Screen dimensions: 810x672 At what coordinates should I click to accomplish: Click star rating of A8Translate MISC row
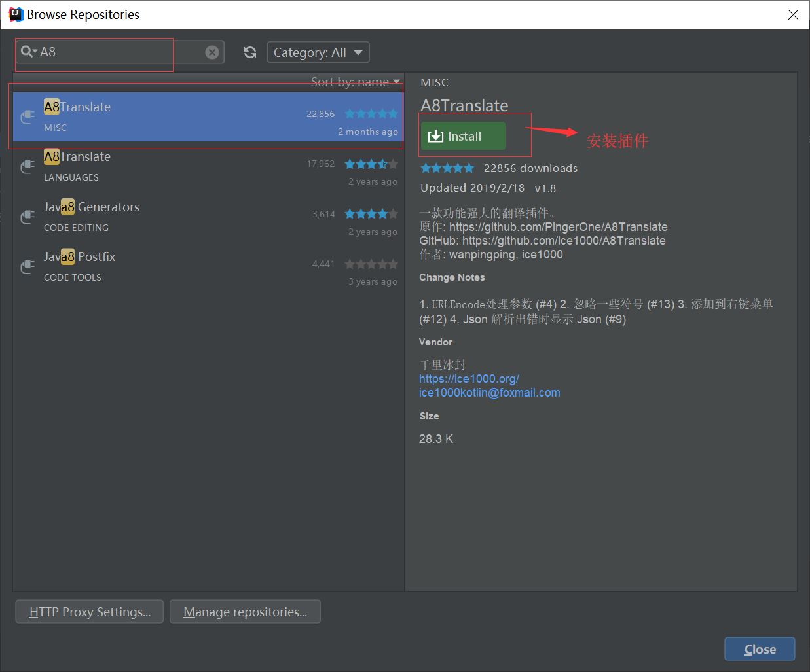pyautogui.click(x=371, y=114)
